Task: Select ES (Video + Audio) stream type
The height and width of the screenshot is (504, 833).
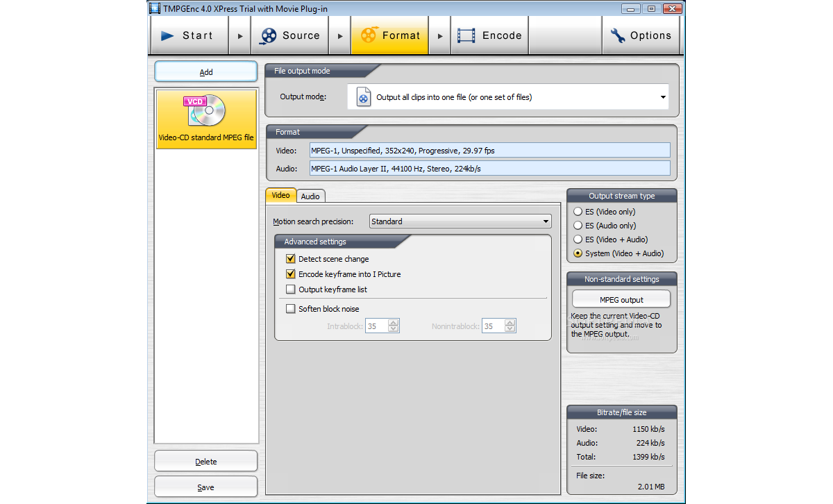Action: pyautogui.click(x=578, y=240)
